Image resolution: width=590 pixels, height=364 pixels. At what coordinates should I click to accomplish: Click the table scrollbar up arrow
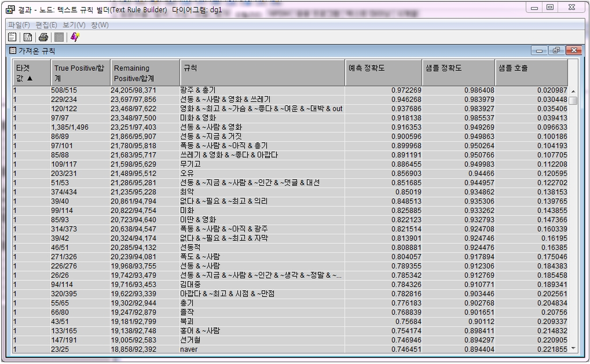tap(573, 91)
